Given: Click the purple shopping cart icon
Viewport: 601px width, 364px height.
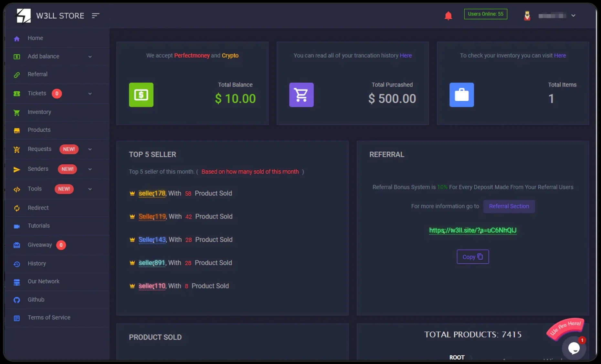Looking at the screenshot, I should [301, 95].
